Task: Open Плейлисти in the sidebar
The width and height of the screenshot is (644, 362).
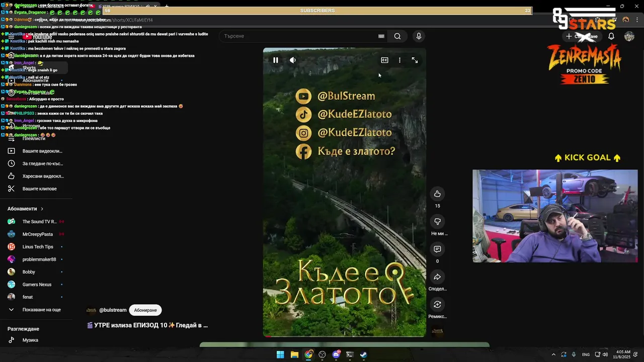Action: [x=34, y=138]
